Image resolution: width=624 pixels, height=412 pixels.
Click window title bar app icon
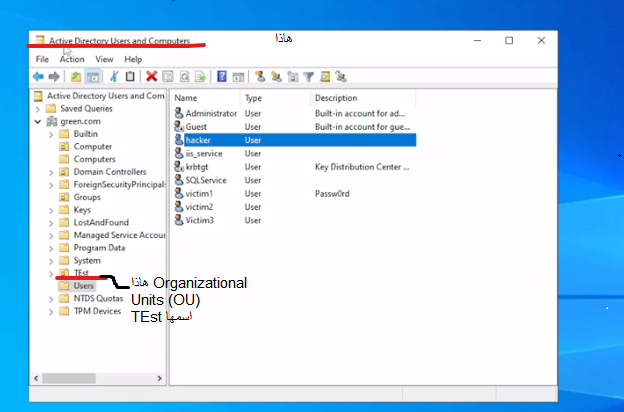point(40,40)
